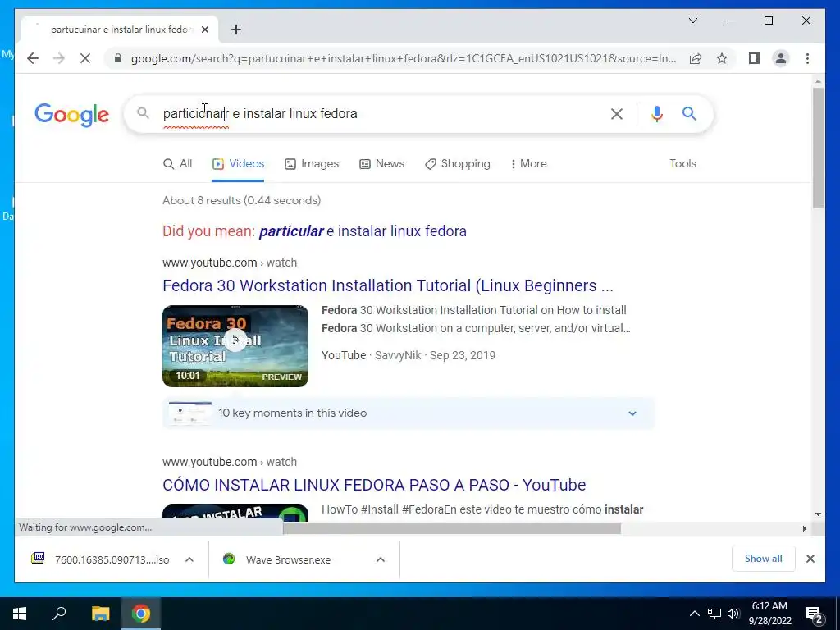Open Chrome profile avatar menu

tap(781, 58)
